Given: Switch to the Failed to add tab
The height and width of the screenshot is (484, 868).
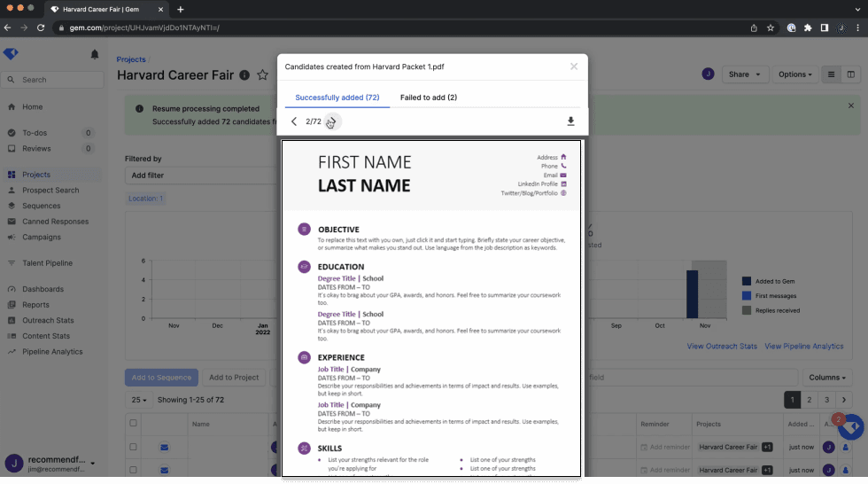Looking at the screenshot, I should 429,98.
